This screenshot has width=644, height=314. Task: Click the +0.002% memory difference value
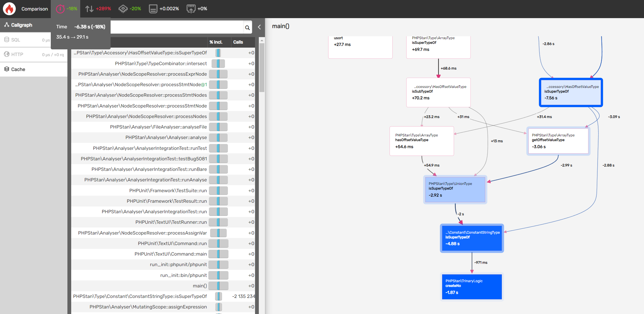169,9
